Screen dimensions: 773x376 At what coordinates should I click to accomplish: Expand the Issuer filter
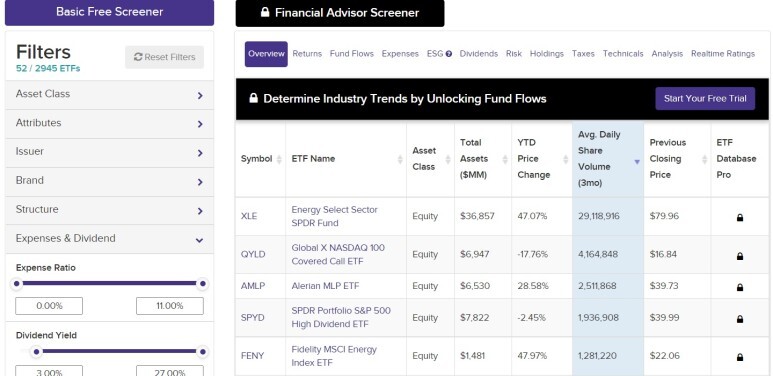(109, 152)
